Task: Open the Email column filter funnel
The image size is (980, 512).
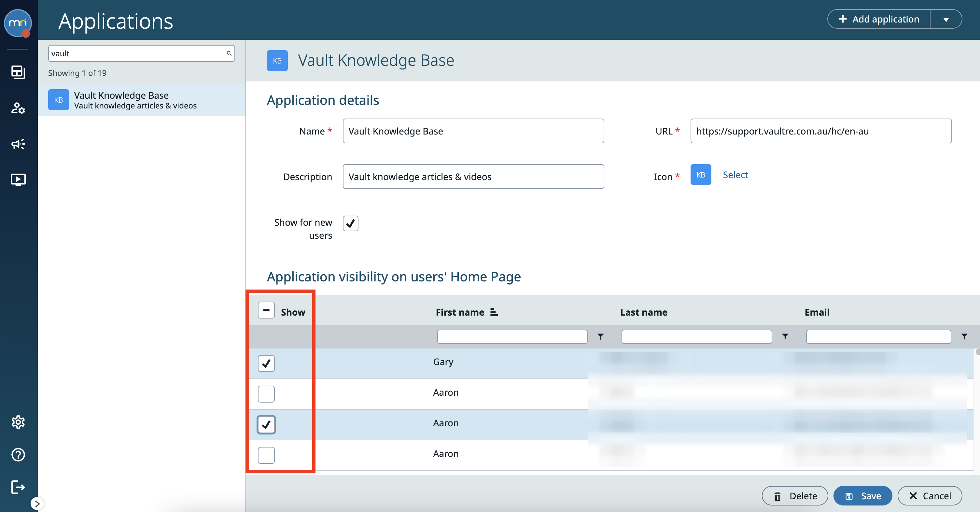Action: (x=964, y=337)
